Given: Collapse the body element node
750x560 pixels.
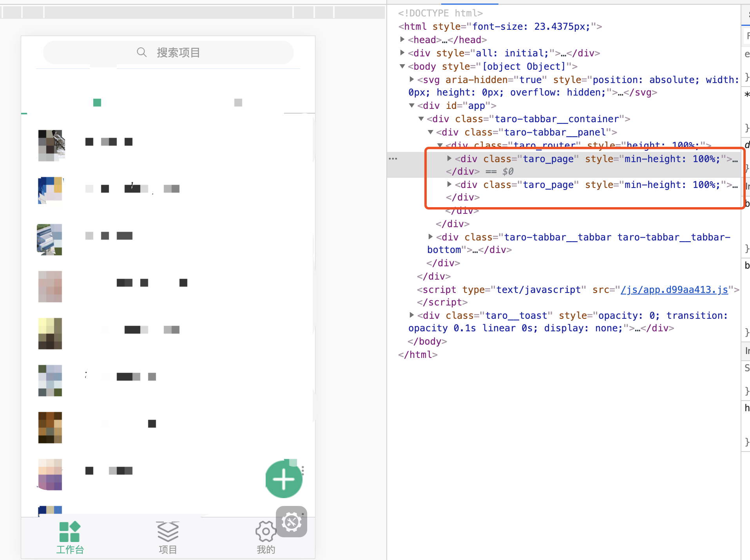Looking at the screenshot, I should point(402,66).
